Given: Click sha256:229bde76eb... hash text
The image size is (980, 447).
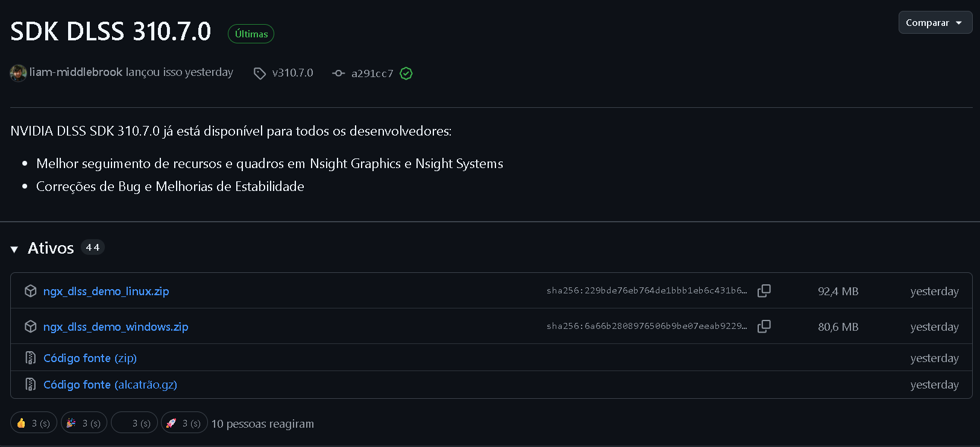Looking at the screenshot, I should (x=647, y=290).
